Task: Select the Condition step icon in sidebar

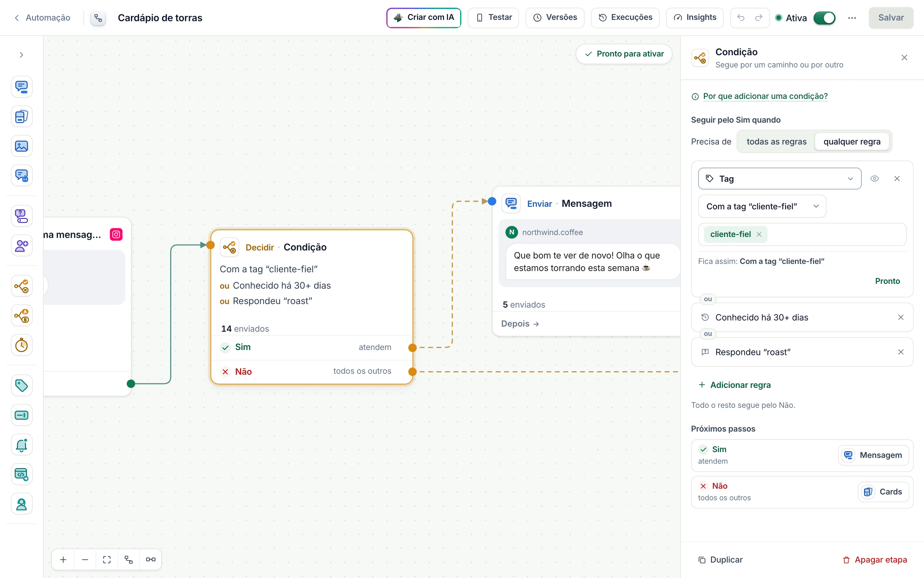Action: pyautogui.click(x=21, y=286)
